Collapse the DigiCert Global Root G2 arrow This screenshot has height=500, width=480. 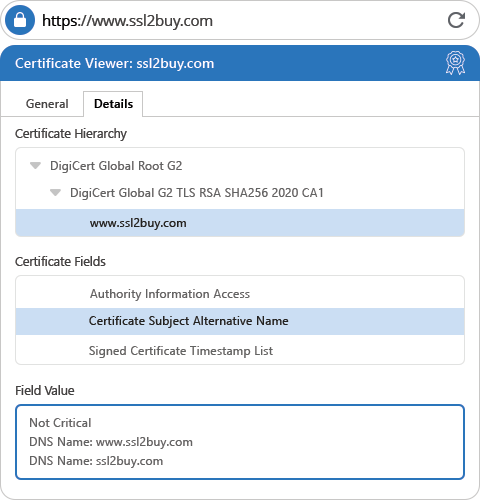coord(35,165)
